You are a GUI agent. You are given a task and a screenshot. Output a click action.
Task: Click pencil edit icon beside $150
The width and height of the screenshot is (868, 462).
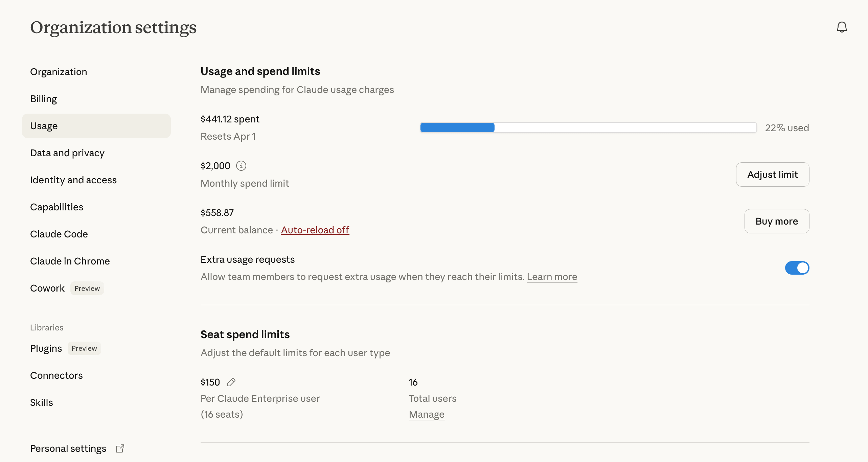click(x=231, y=382)
